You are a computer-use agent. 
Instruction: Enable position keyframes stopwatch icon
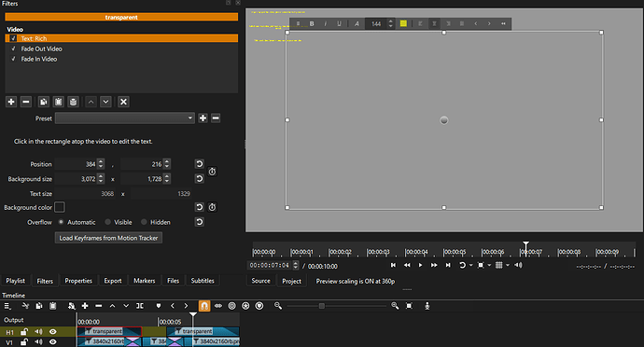pyautogui.click(x=212, y=172)
